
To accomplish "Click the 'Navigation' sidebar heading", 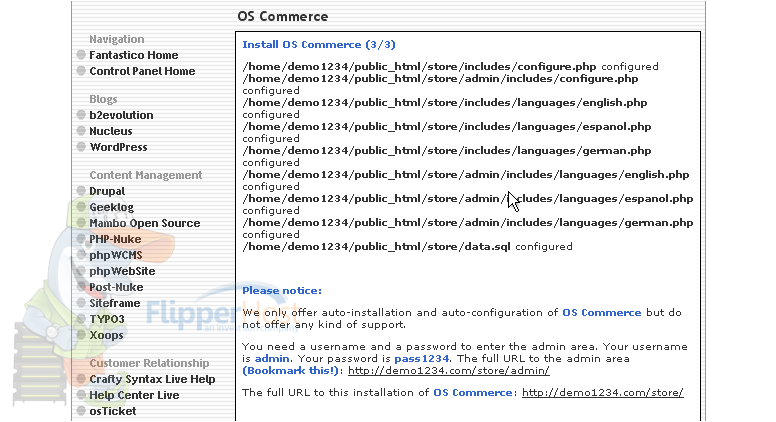I will (117, 39).
